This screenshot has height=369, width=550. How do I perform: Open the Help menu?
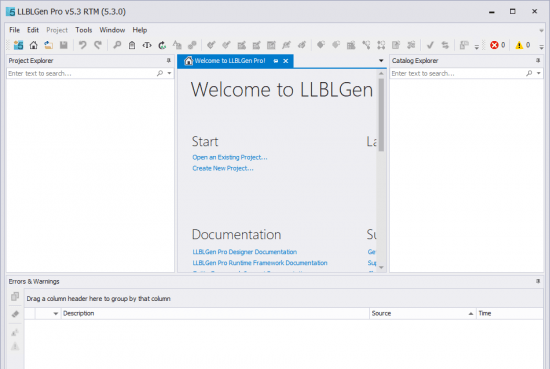click(x=140, y=30)
